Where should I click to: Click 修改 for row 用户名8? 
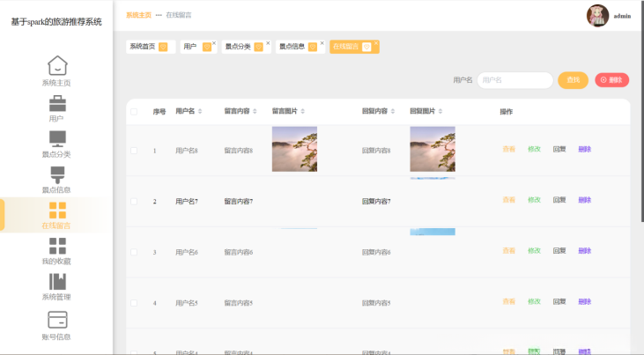[535, 149]
